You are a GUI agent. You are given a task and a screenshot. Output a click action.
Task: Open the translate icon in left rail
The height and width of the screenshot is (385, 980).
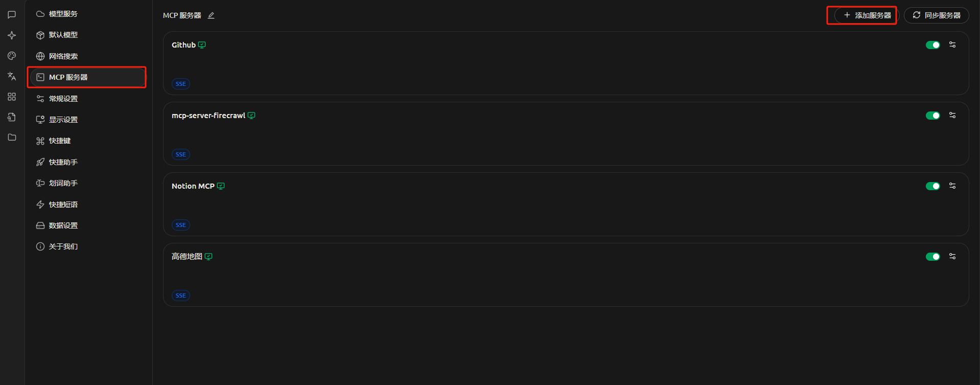click(12, 76)
